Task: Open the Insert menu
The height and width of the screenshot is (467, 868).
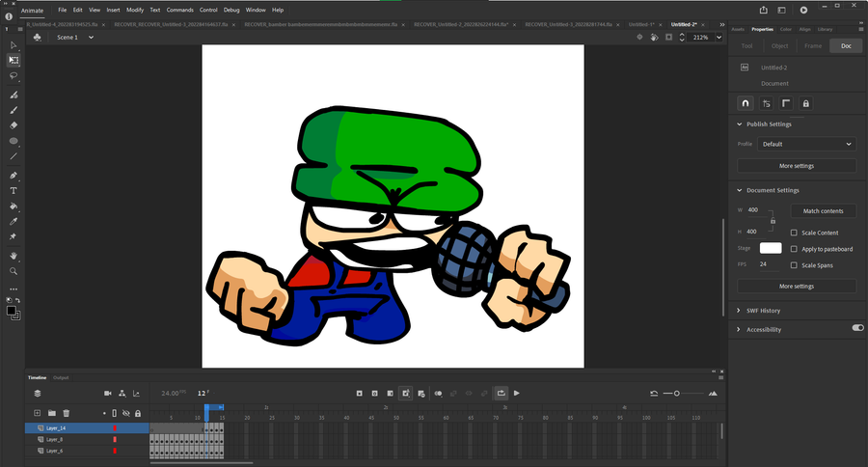Action: [113, 10]
